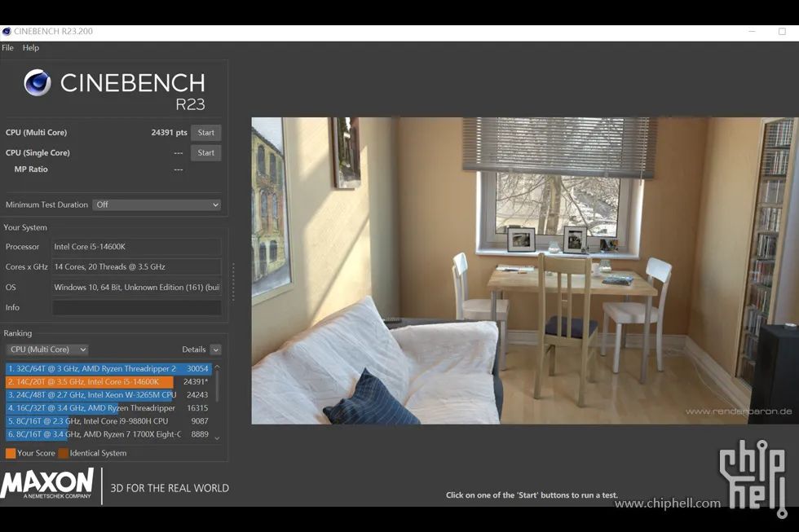
Task: Minimize the Cinebench window
Action: coord(752,32)
